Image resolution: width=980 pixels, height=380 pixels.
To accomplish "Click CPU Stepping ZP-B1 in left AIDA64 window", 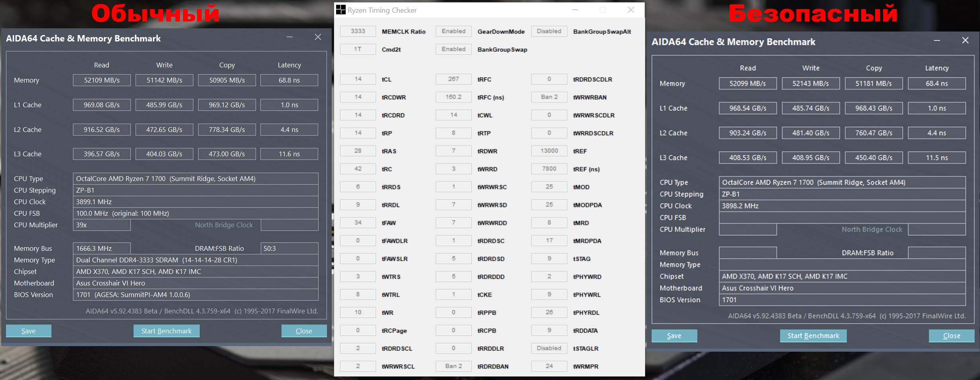I will 196,190.
